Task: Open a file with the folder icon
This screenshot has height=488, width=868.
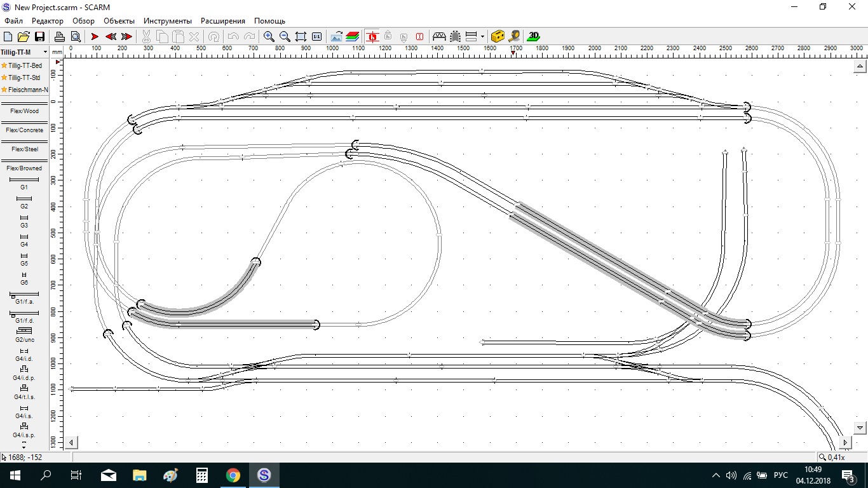Action: click(24, 37)
